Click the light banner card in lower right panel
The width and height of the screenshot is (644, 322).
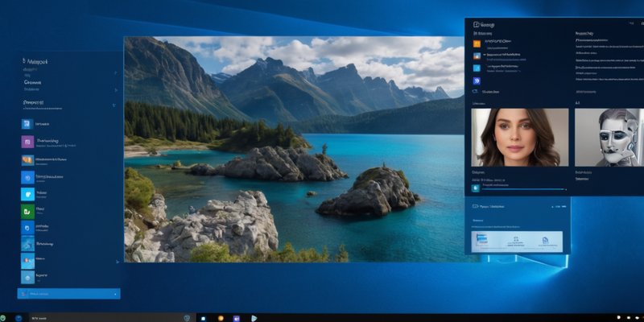[x=517, y=242]
